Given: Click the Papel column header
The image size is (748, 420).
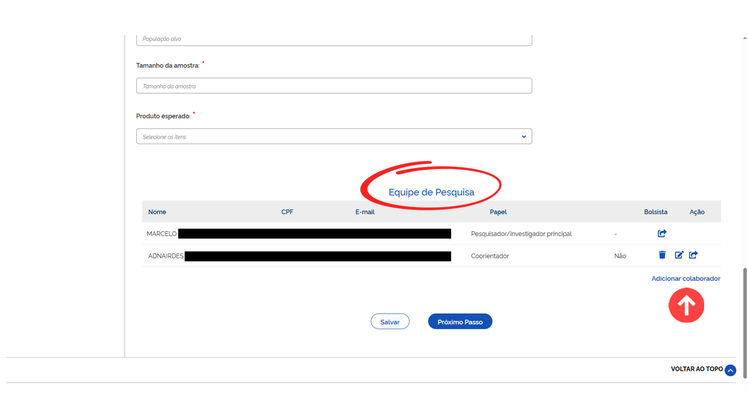Looking at the screenshot, I should [498, 212].
